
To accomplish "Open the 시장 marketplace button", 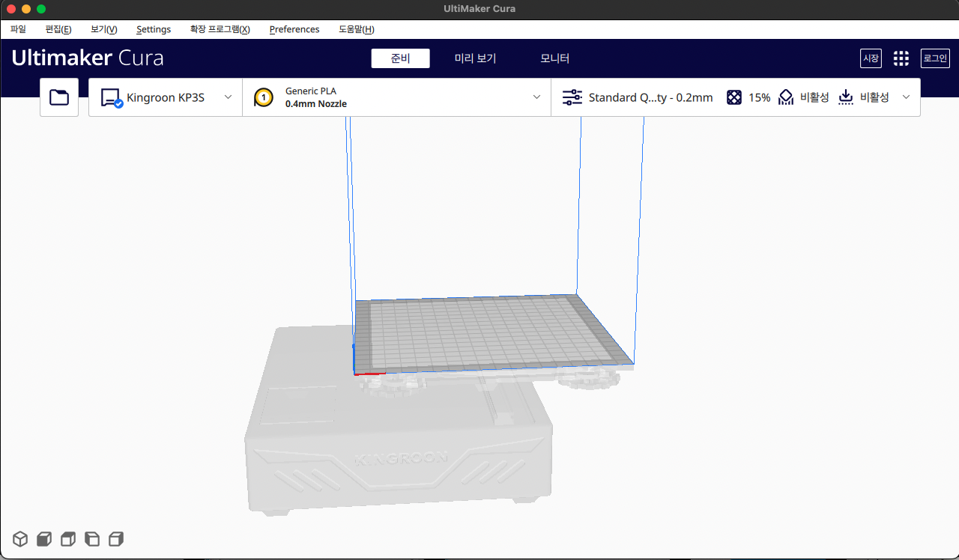I will pyautogui.click(x=871, y=58).
